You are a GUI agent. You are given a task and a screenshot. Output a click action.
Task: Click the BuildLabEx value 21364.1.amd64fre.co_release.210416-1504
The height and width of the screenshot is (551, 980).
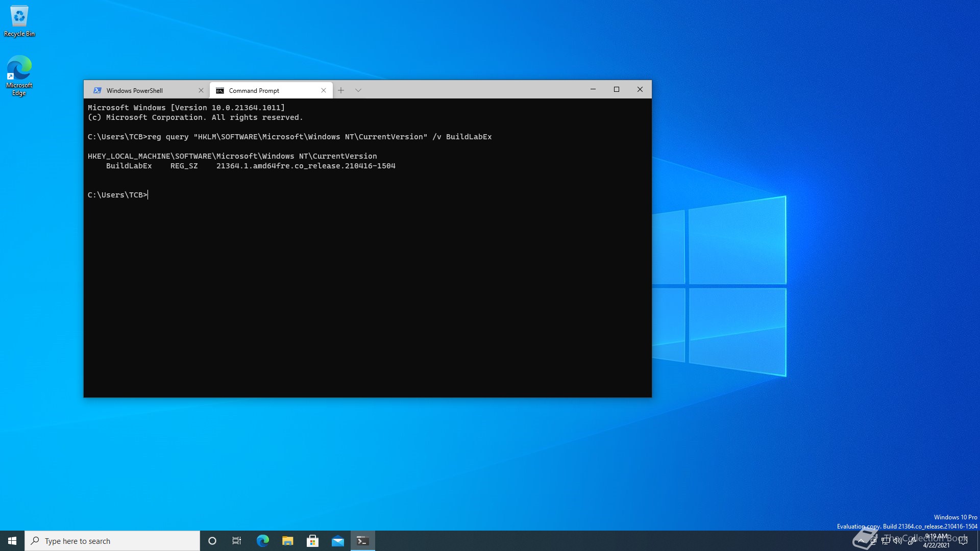pyautogui.click(x=306, y=166)
